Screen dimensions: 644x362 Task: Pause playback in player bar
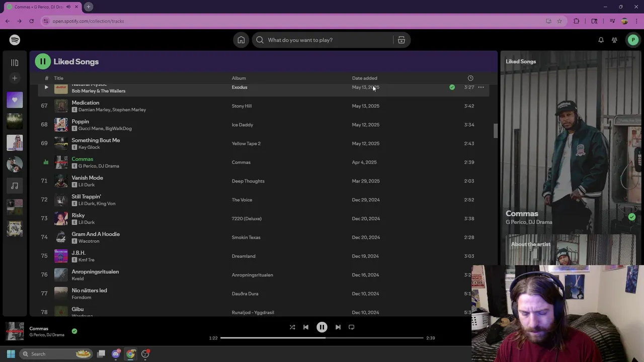tap(322, 327)
